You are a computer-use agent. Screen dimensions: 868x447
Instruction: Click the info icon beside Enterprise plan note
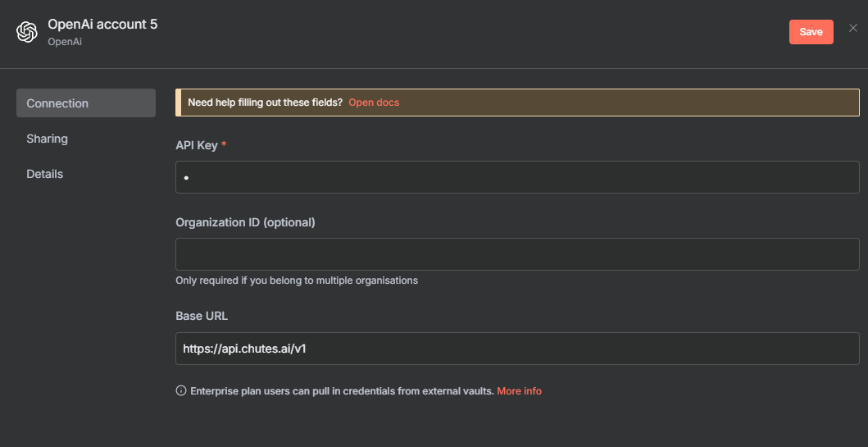click(x=181, y=391)
